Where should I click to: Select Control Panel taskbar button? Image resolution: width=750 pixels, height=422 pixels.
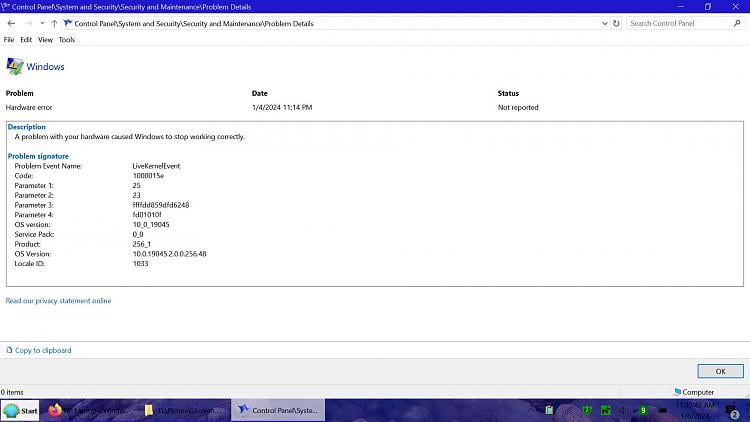(x=278, y=410)
